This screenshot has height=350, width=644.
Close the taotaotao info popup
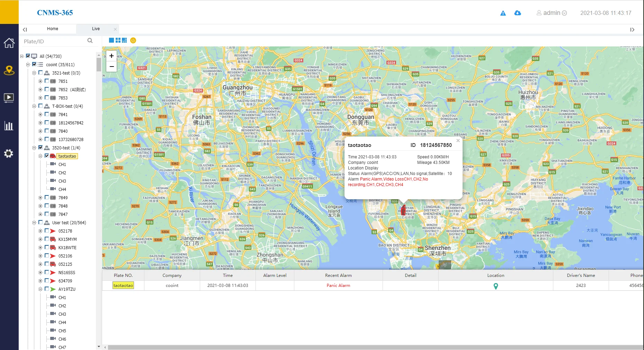click(458, 141)
